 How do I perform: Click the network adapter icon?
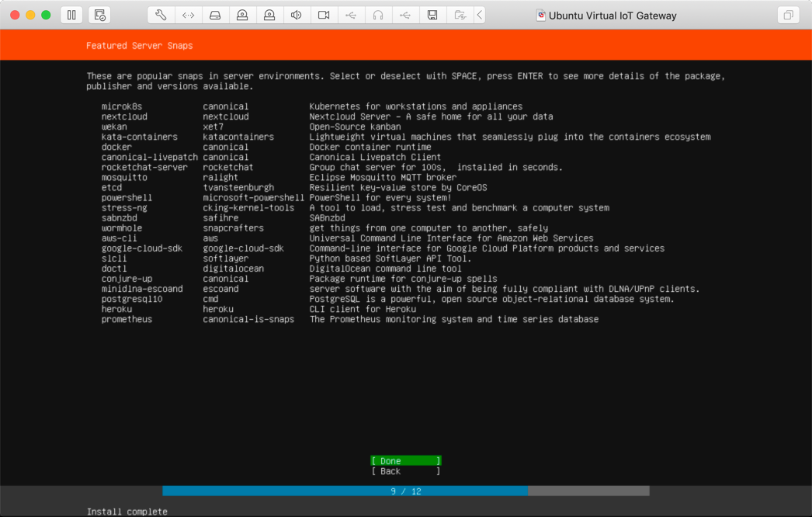pyautogui.click(x=188, y=15)
